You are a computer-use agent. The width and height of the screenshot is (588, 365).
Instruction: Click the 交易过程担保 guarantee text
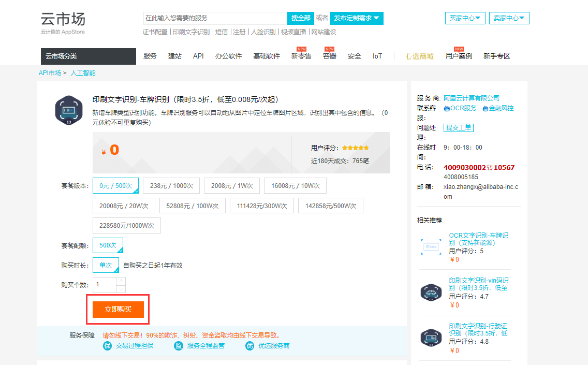point(135,345)
